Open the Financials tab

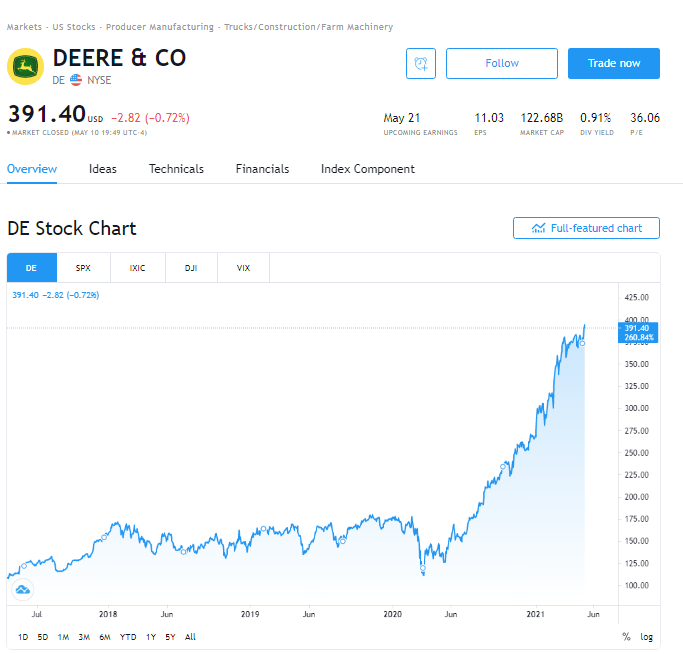click(262, 169)
